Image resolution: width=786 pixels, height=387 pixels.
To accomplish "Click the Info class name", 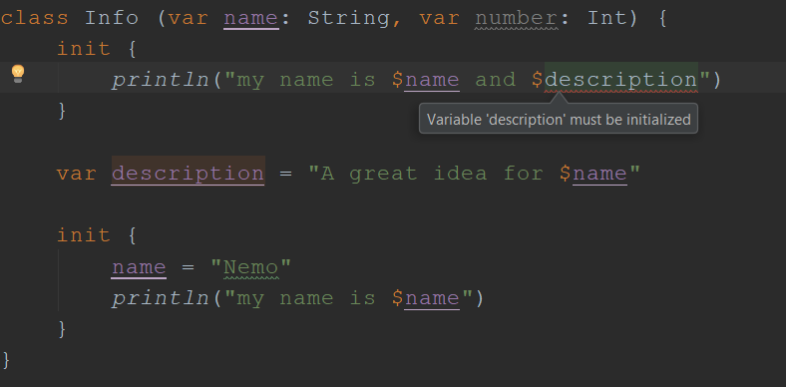I will point(111,18).
